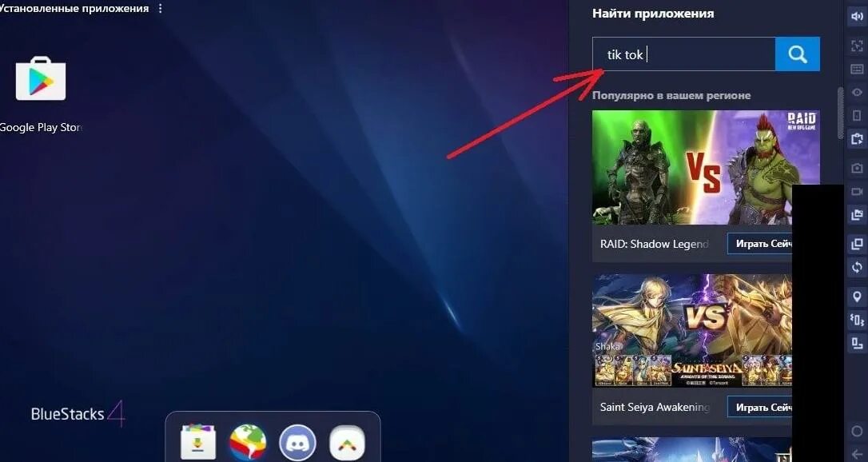Toggle the volume speaker icon in sidebar

856,17
